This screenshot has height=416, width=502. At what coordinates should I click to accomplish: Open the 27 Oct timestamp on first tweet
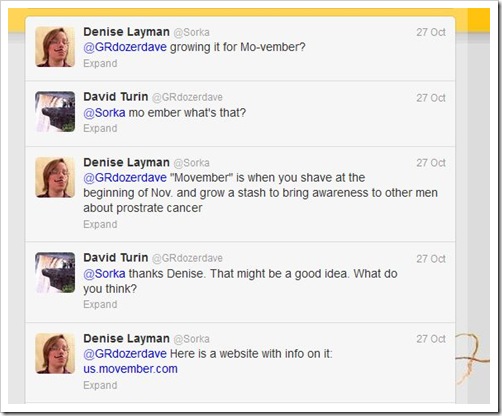click(431, 32)
